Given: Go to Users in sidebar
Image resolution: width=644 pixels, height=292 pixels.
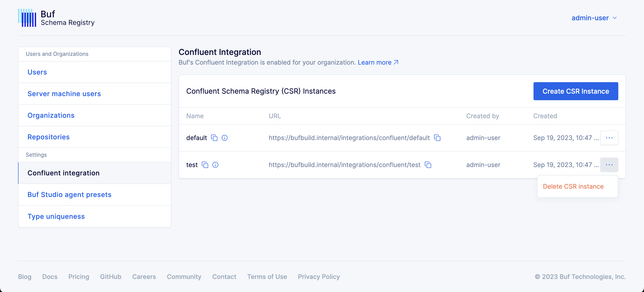Looking at the screenshot, I should pyautogui.click(x=95, y=72).
